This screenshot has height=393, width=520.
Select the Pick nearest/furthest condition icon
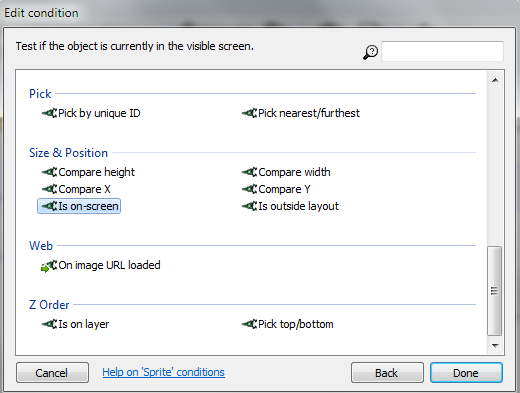(x=249, y=113)
